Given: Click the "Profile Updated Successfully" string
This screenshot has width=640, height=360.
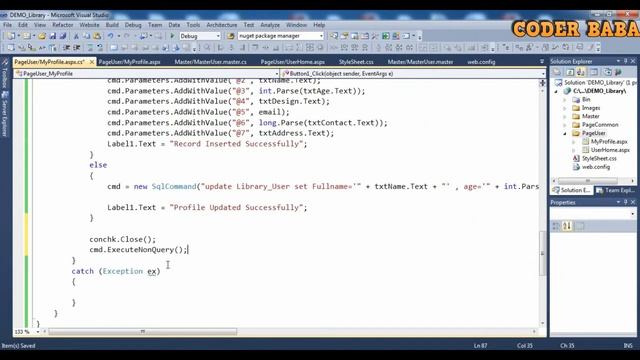Looking at the screenshot, I should (236, 207).
